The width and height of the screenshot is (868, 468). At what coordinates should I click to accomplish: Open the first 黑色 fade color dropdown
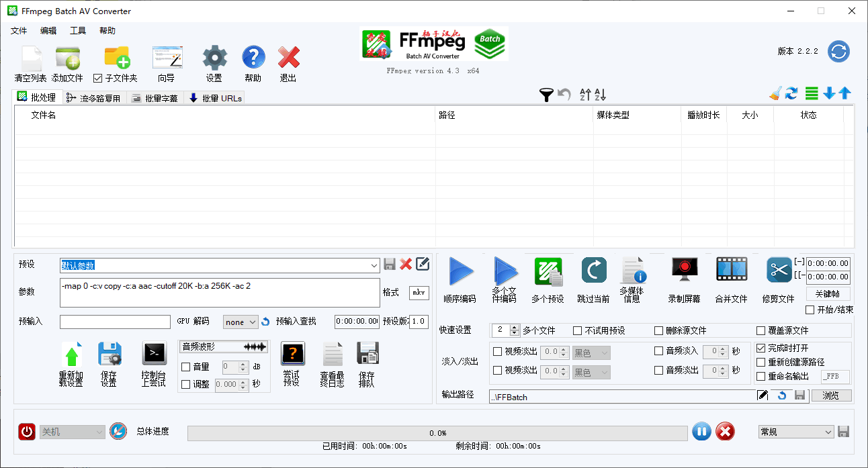(591, 353)
